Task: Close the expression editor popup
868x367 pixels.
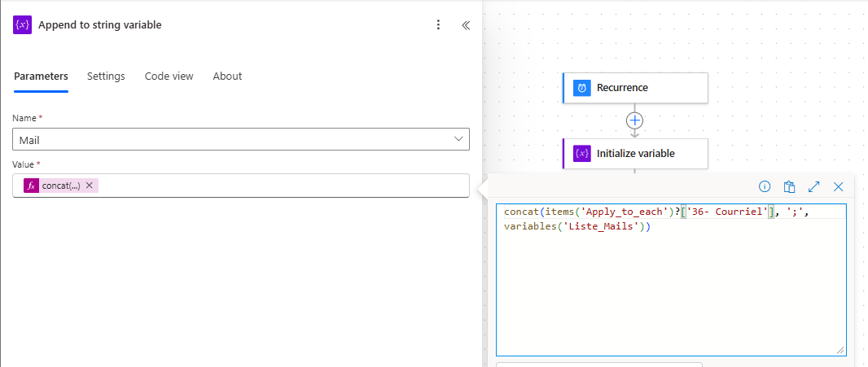Action: [x=838, y=186]
